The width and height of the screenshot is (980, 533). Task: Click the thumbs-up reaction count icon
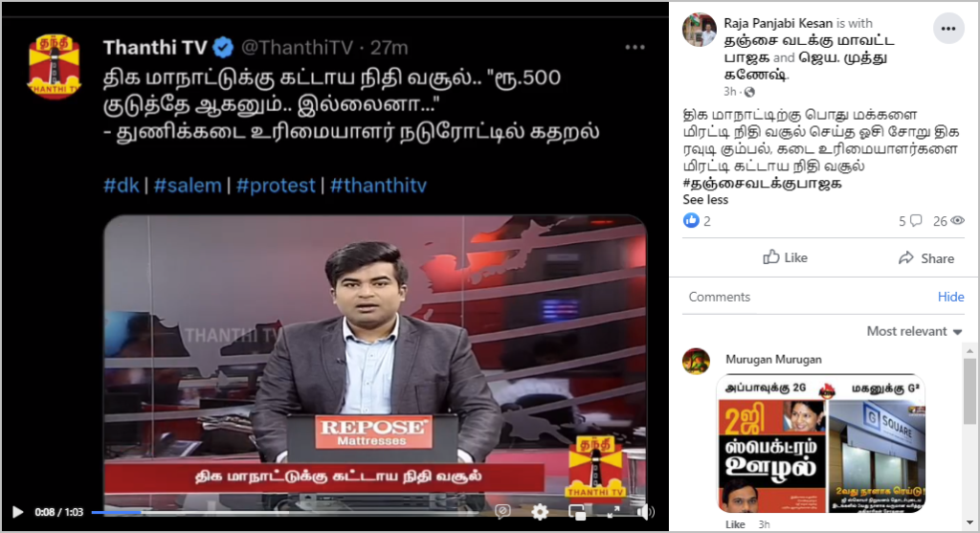point(691,221)
